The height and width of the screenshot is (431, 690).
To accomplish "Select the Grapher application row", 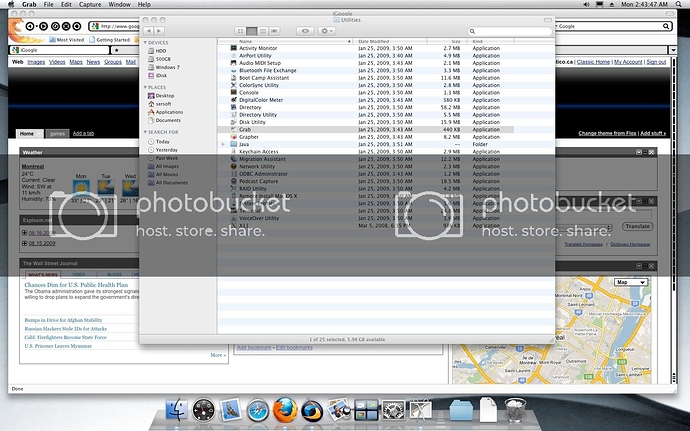I will click(365, 137).
